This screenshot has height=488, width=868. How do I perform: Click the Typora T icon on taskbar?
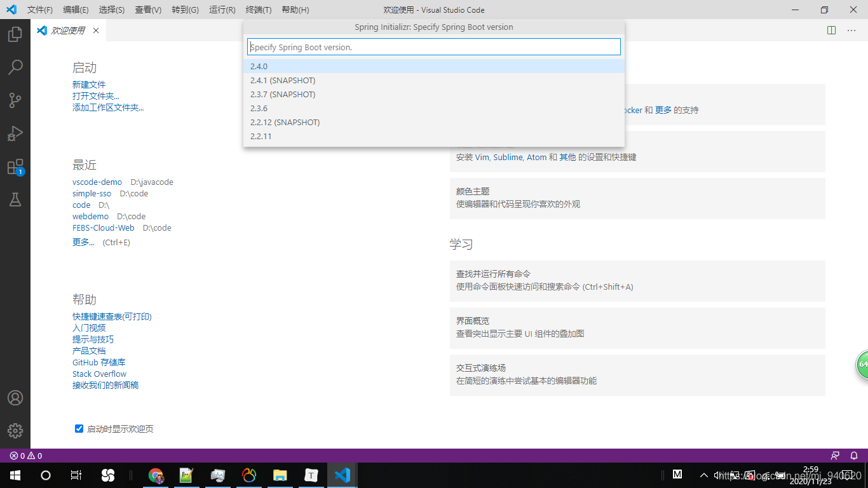311,475
